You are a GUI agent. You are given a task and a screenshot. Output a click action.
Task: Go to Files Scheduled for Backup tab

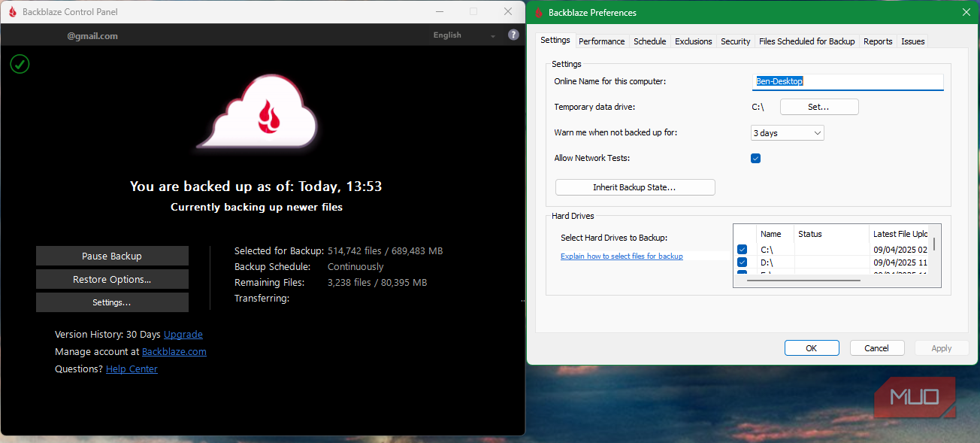point(806,41)
